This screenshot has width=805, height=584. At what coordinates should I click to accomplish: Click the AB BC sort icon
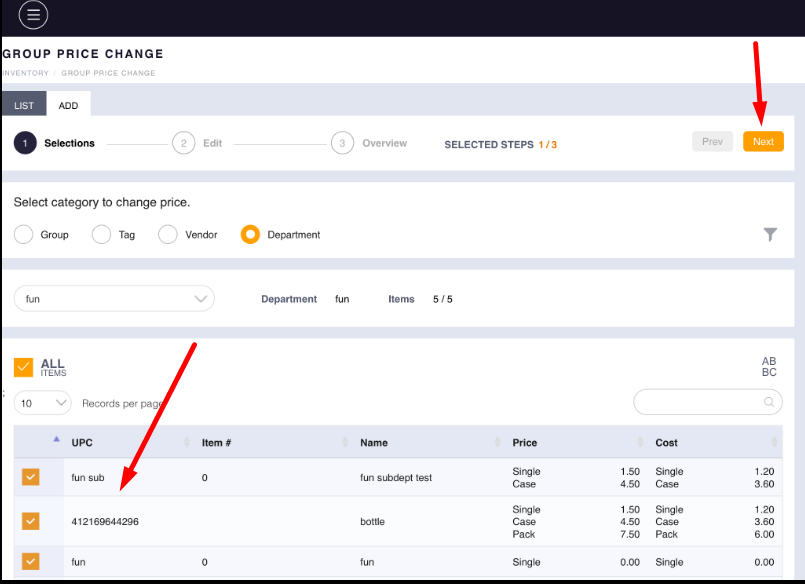click(x=768, y=367)
